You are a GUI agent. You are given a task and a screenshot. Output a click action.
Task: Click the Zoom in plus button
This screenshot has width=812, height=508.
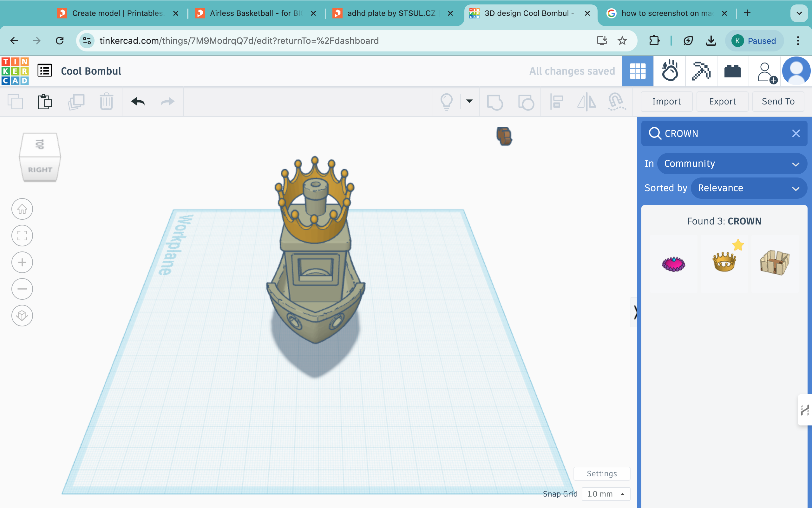click(x=22, y=262)
